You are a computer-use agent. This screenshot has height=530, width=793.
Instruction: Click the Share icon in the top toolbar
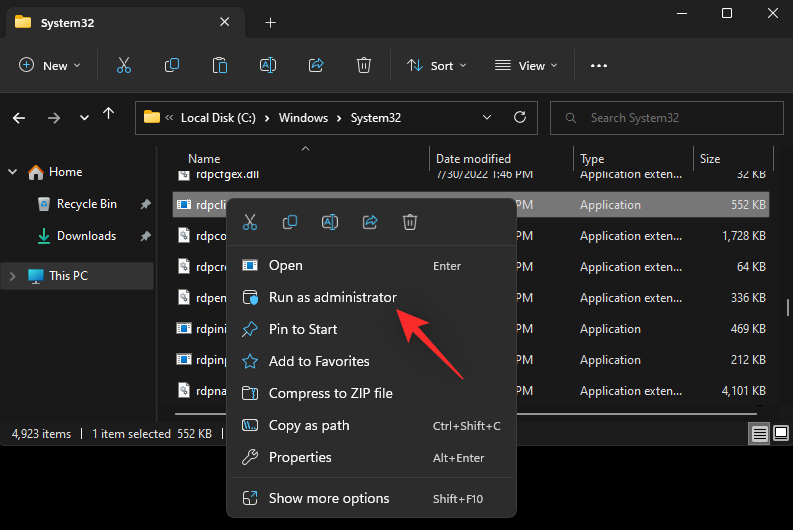[316, 65]
